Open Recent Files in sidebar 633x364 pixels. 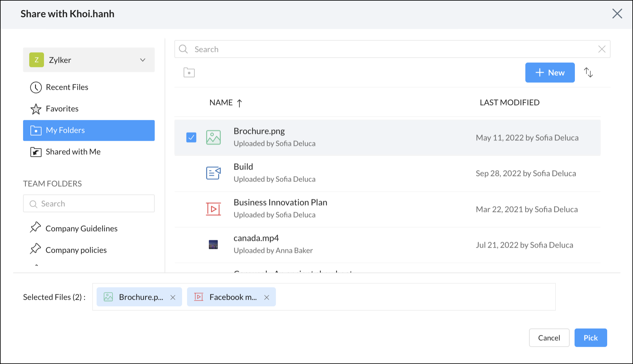(67, 87)
